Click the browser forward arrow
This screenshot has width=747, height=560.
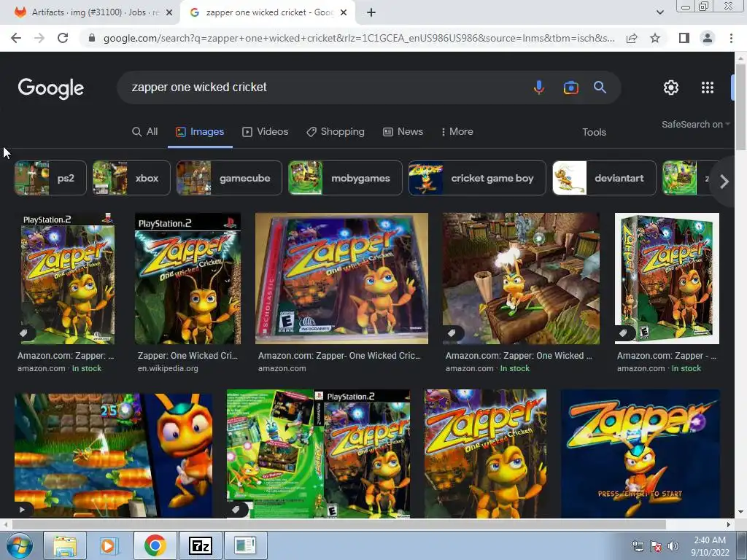pyautogui.click(x=39, y=38)
